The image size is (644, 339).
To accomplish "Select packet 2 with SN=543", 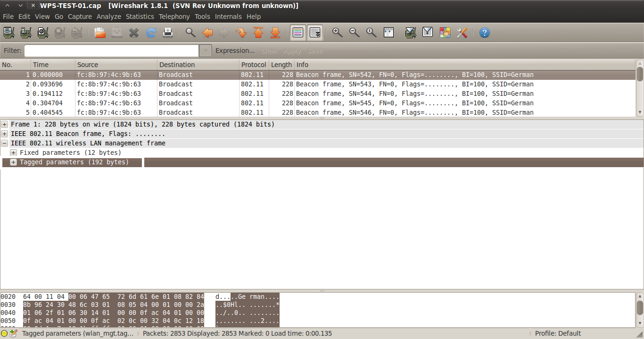I will point(318,84).
